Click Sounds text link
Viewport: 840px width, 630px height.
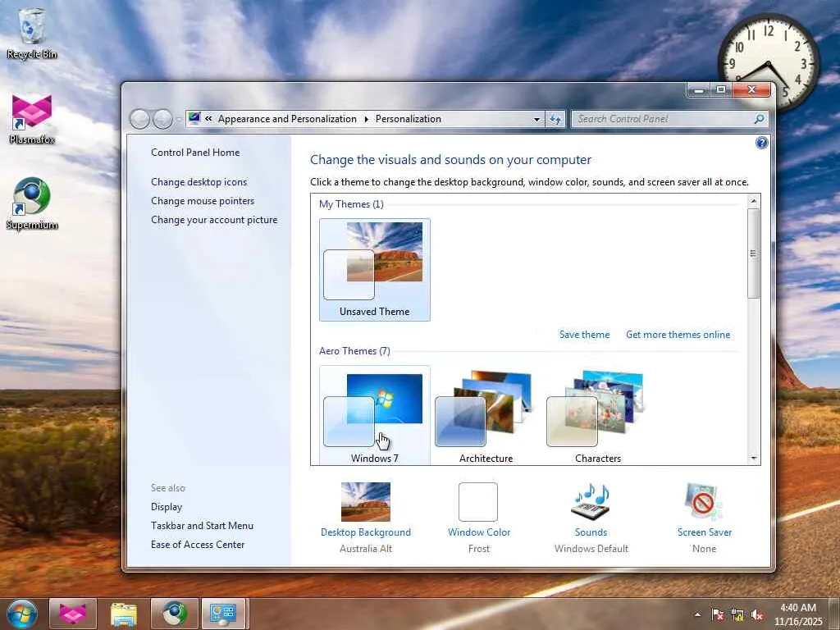591,532
